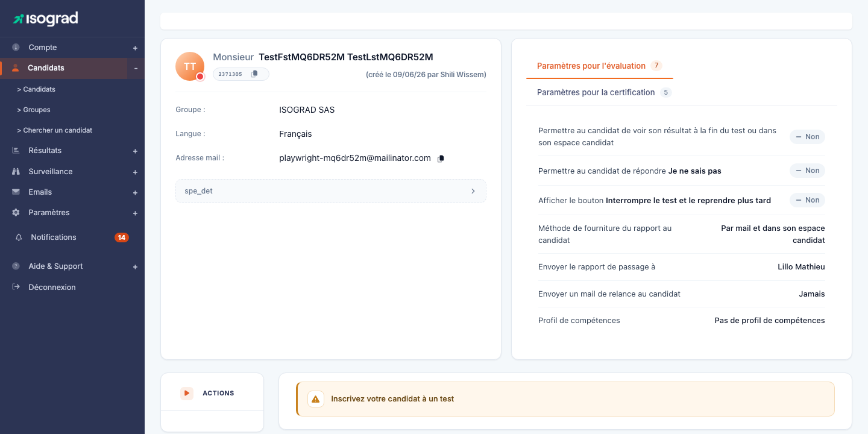This screenshot has height=434, width=868.
Task: Open the Emails menu item
Action: pyautogui.click(x=40, y=192)
